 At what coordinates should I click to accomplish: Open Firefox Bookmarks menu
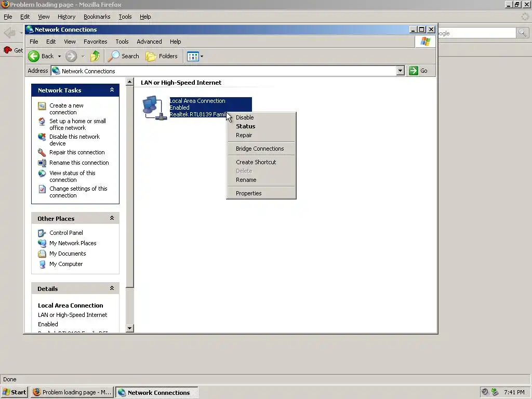tap(97, 17)
